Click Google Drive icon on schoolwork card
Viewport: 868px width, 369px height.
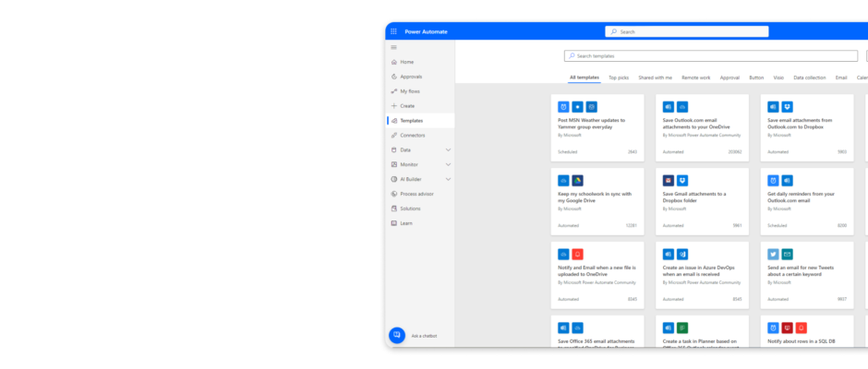tap(577, 181)
